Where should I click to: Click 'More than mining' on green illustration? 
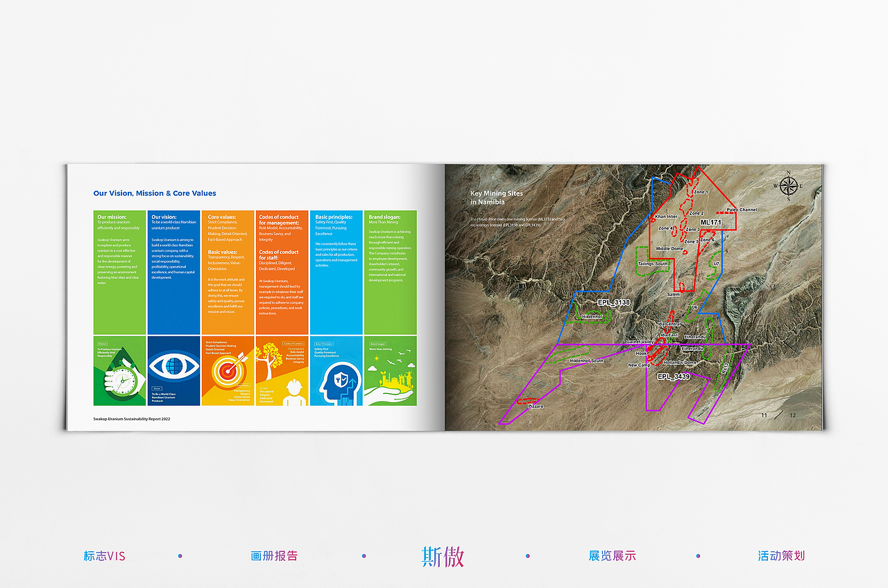tap(380, 349)
